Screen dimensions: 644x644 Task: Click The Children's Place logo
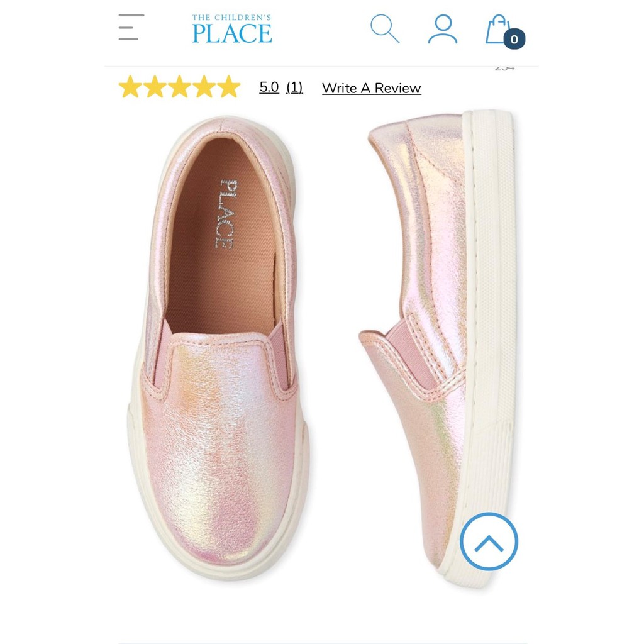tap(231, 29)
